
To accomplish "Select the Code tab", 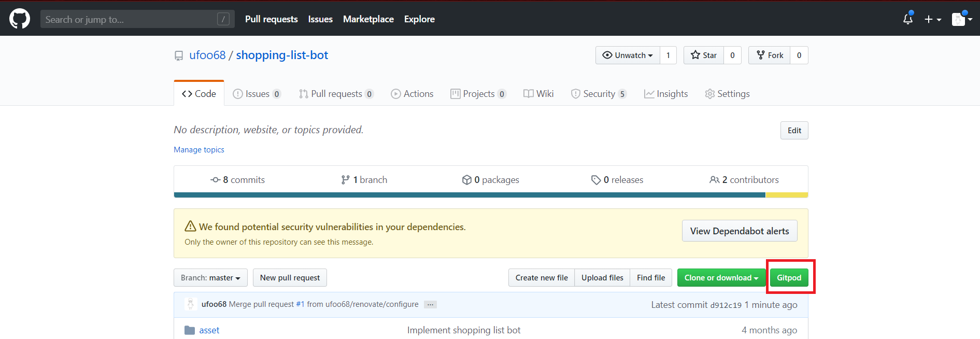I will (199, 94).
